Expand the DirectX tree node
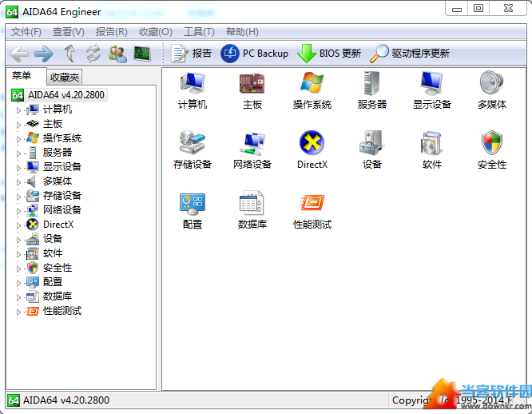 tap(18, 225)
